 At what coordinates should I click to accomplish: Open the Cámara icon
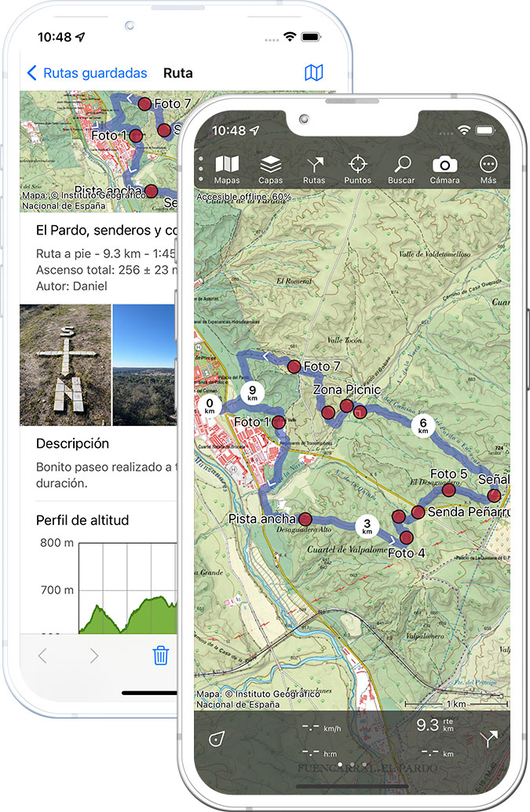click(x=444, y=169)
